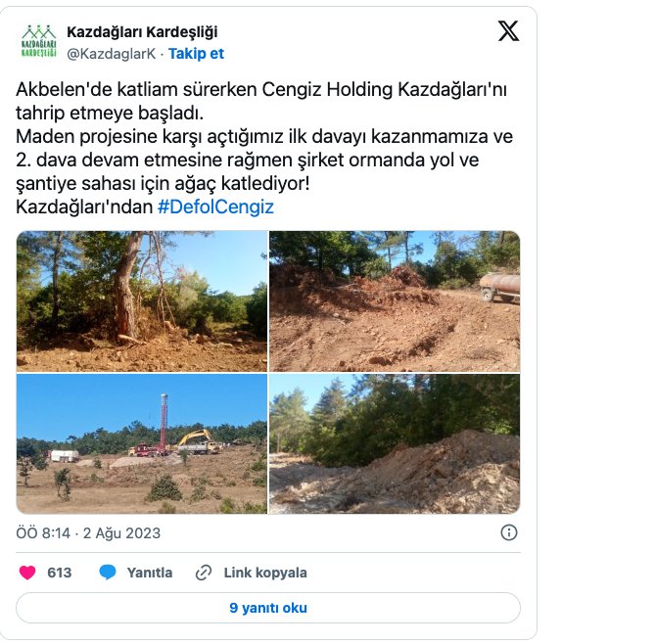The image size is (656, 644).
Task: Open the photo of the damaged pine tree
Action: click(x=142, y=301)
